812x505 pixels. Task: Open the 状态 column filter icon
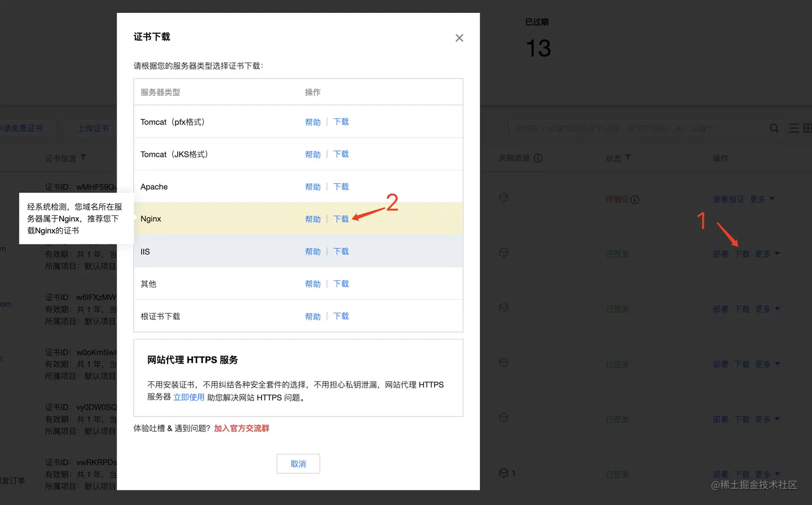(x=628, y=157)
